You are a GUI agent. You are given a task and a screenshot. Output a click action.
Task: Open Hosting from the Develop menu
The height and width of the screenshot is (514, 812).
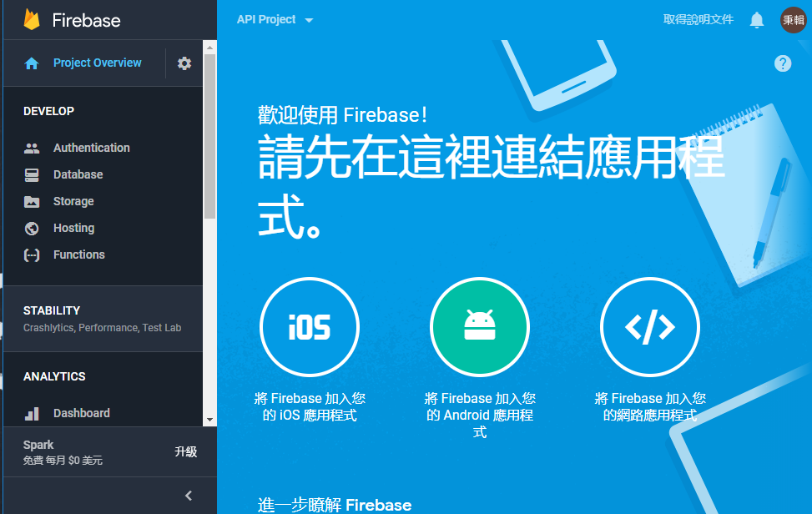(73, 228)
